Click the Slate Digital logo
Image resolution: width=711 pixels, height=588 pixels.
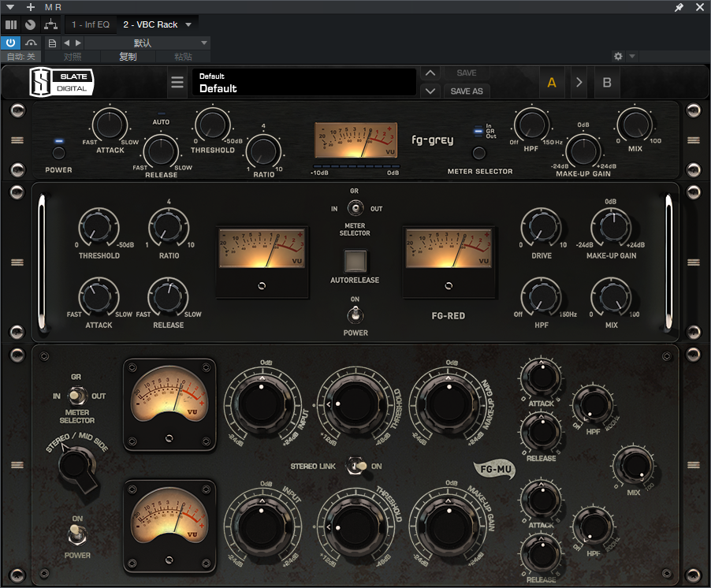61,82
